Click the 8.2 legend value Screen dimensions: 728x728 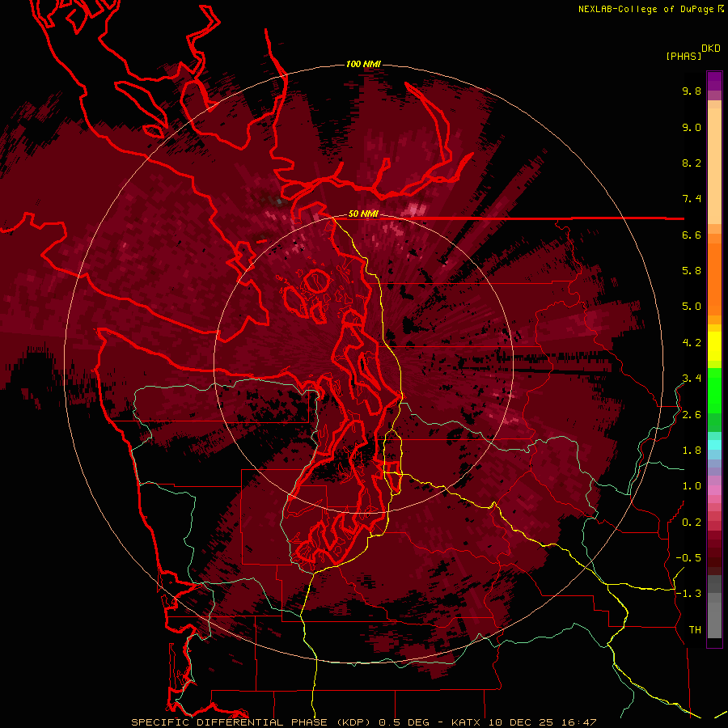point(692,163)
